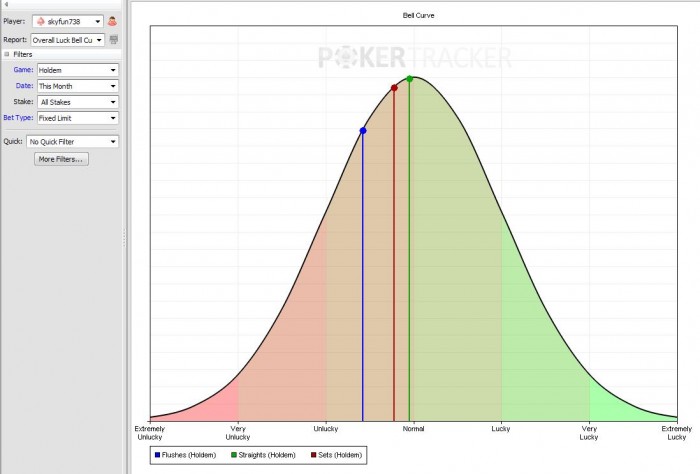Open the Date dropdown set to This Month
Image resolution: width=700 pixels, height=474 pixels.
point(78,86)
